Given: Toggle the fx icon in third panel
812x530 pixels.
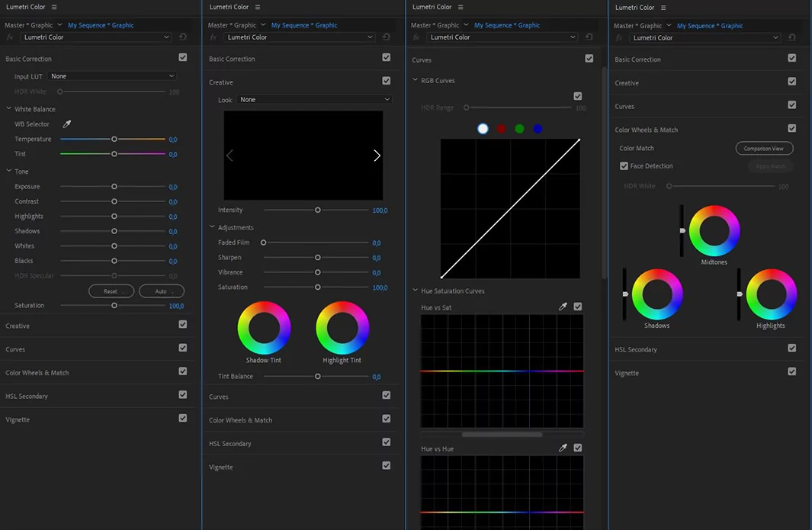Looking at the screenshot, I should [x=416, y=37].
